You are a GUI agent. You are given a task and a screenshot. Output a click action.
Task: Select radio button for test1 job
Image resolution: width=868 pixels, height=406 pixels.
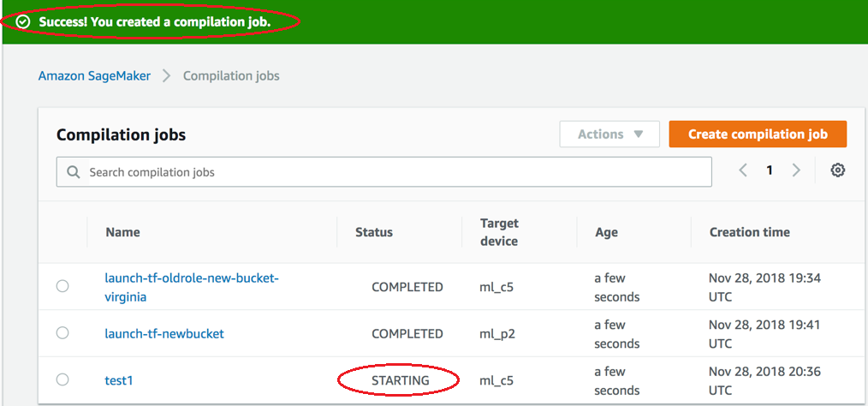point(62,379)
